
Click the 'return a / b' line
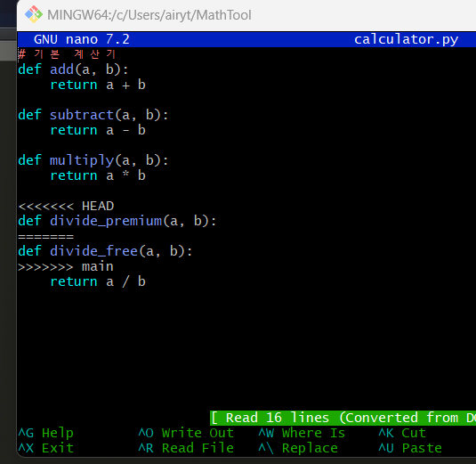pos(98,281)
